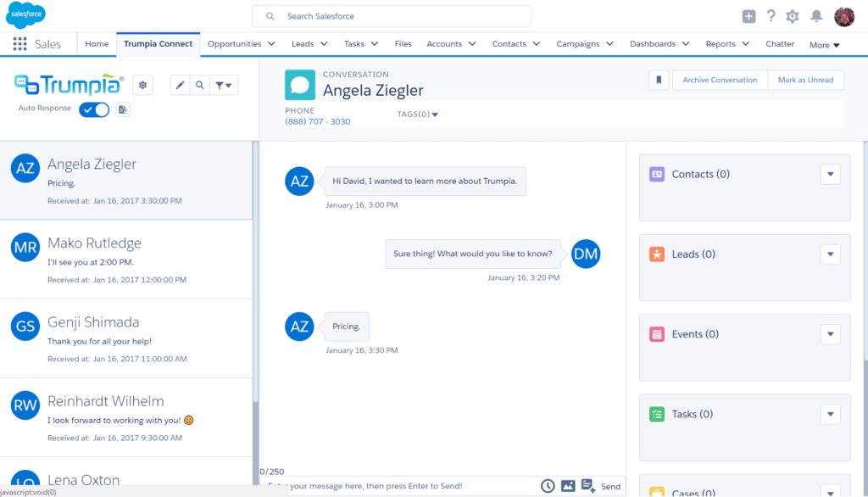
Task: Open the Salesforce notifications bell
Action: pyautogui.click(x=816, y=16)
